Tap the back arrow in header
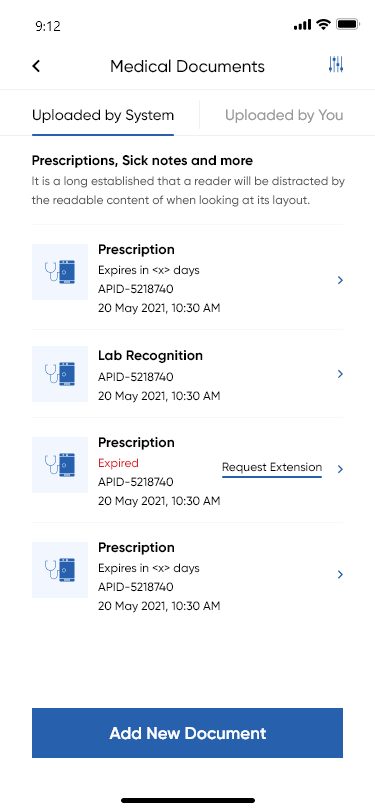The height and width of the screenshot is (812, 375). coord(36,66)
